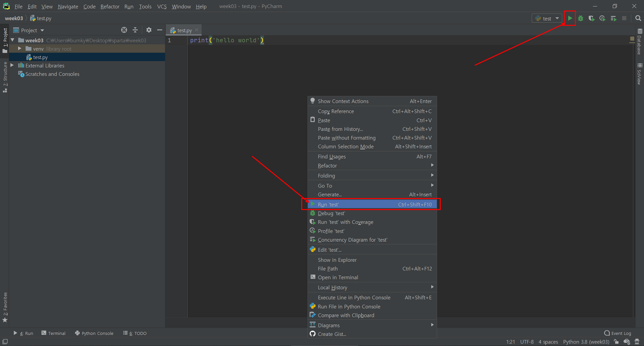Viewport: 644px width, 346px height.
Task: Click the '4 spaces' indent setting in status bar
Action: [548, 342]
